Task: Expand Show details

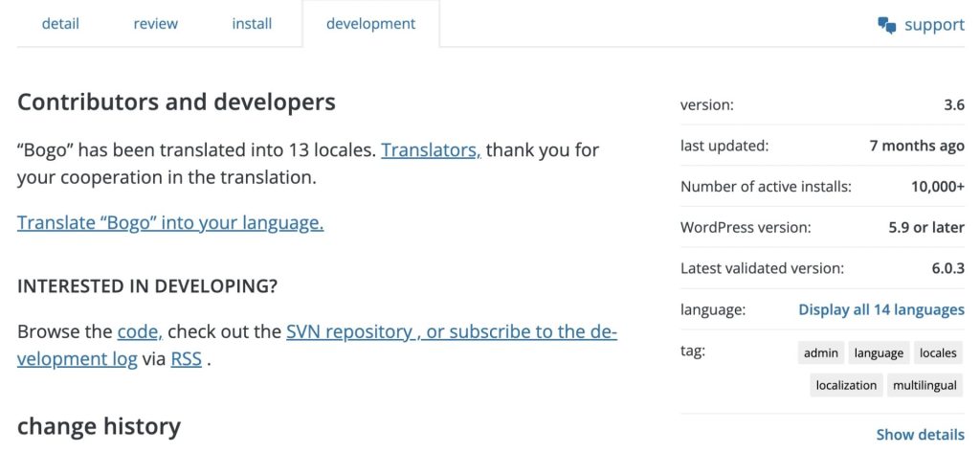Action: tap(920, 435)
